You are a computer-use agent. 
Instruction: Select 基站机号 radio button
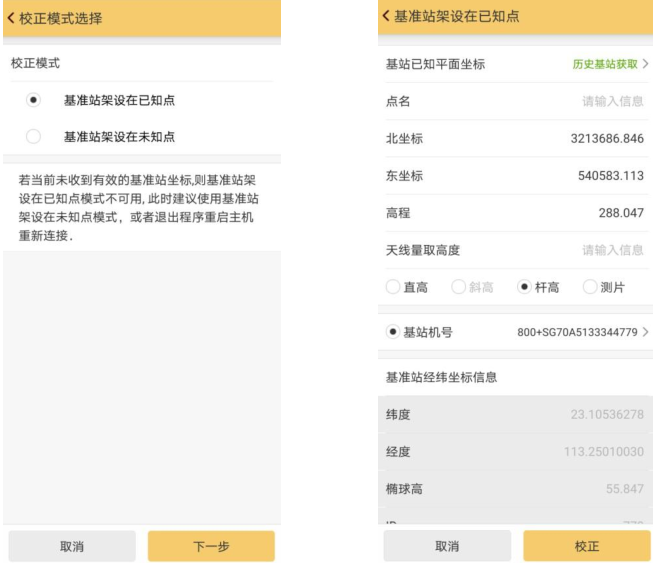click(394, 332)
